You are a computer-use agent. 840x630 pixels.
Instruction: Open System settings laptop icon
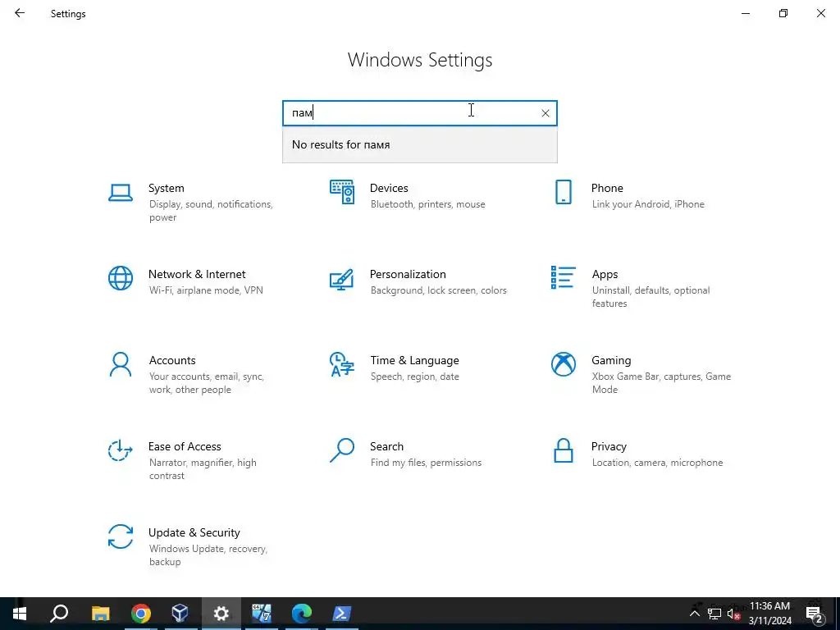click(121, 193)
